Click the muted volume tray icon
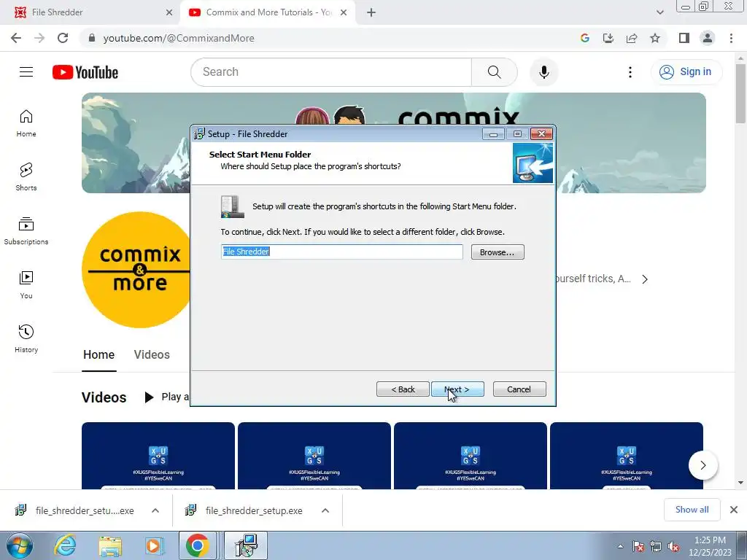Screen dimensions: 747x560 point(673,546)
